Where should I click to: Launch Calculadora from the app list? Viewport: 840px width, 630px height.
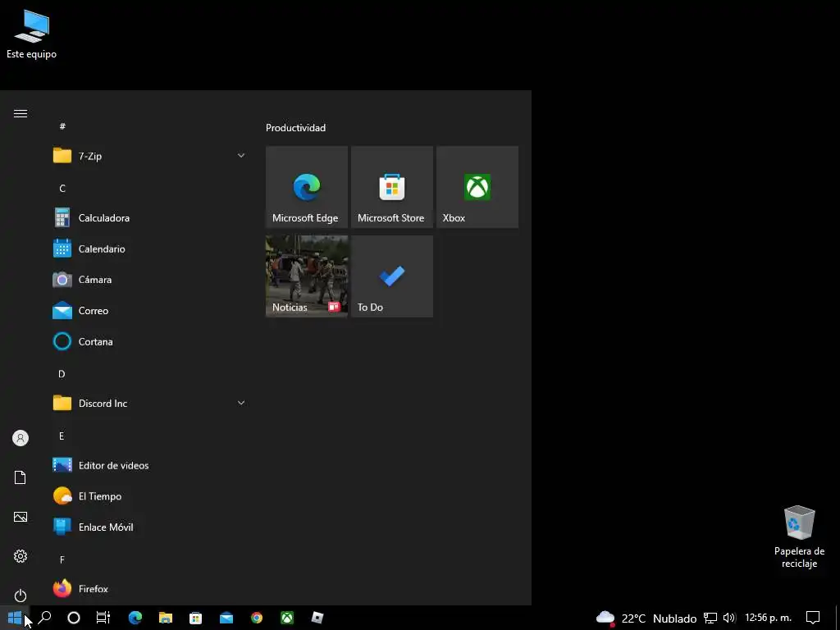click(x=150, y=218)
